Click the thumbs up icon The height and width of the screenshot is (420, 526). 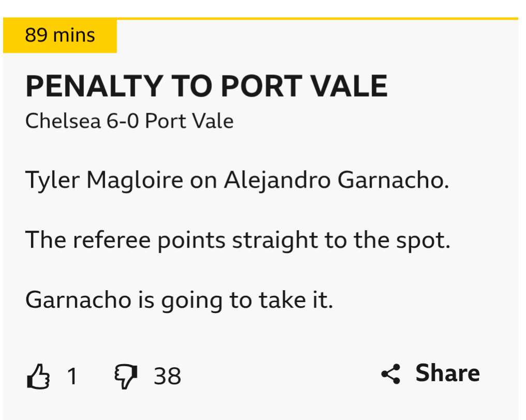point(39,376)
